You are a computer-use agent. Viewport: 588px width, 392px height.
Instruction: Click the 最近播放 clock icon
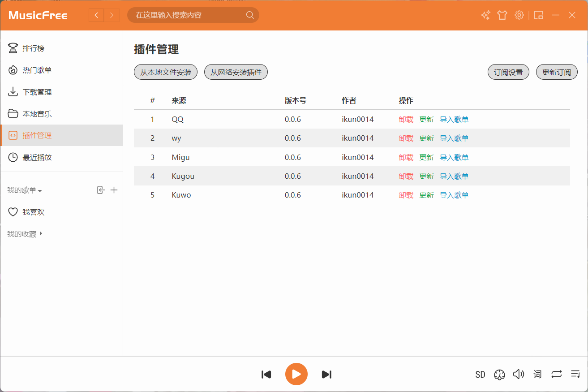pyautogui.click(x=13, y=157)
